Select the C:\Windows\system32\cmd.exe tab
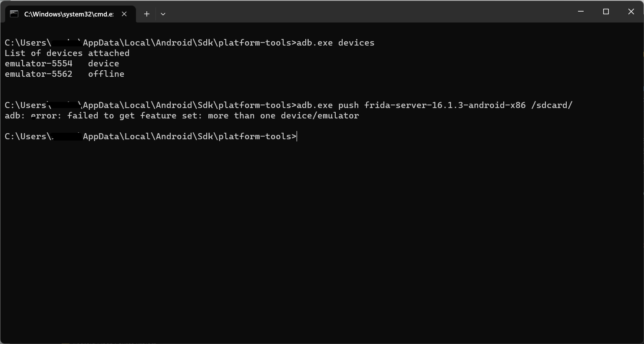This screenshot has width=644, height=344. pyautogui.click(x=69, y=14)
